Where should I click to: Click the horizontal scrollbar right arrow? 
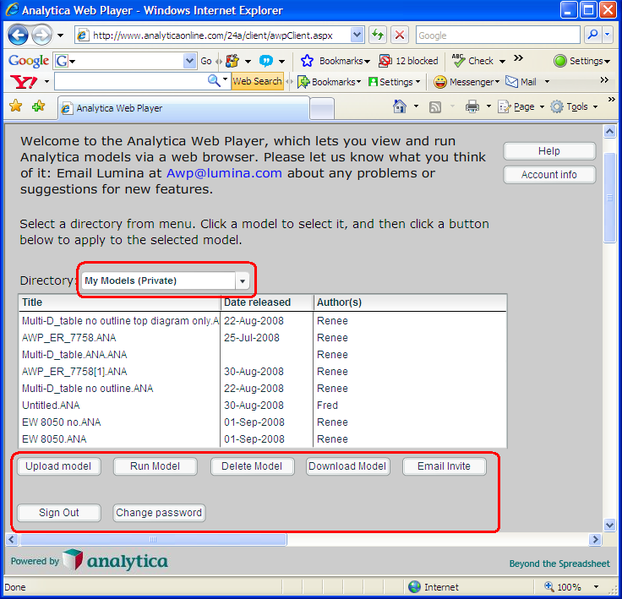coord(595,539)
